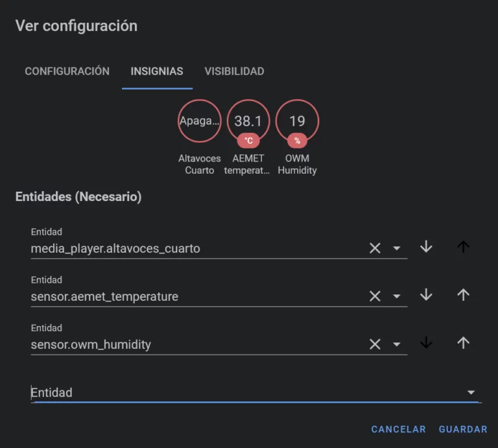Clear the sensor.aemet_temperature entity

[375, 296]
